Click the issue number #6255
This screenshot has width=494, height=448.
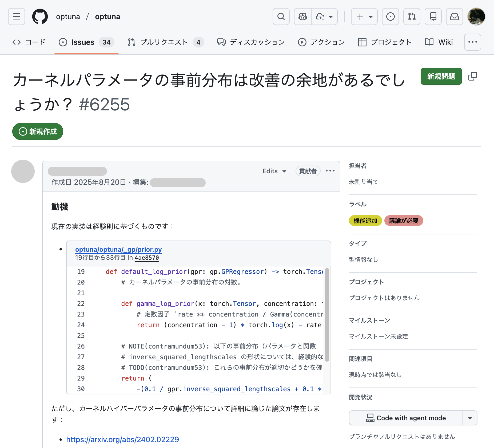[x=104, y=104]
